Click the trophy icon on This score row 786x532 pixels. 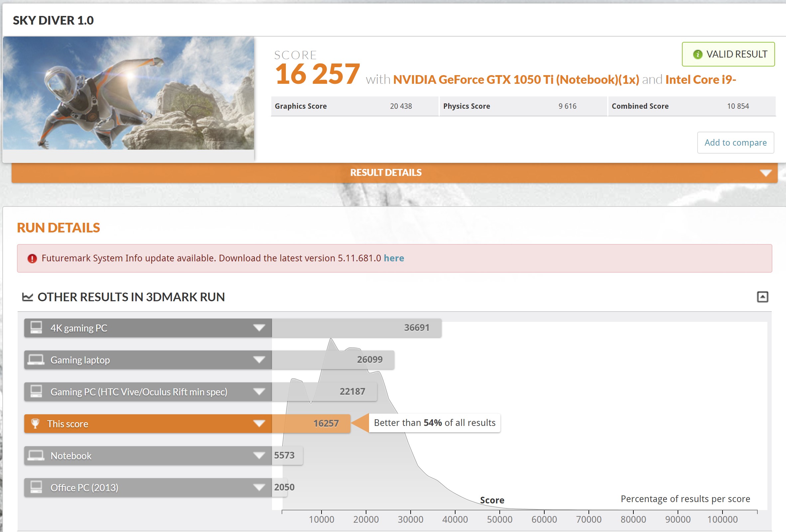click(35, 423)
